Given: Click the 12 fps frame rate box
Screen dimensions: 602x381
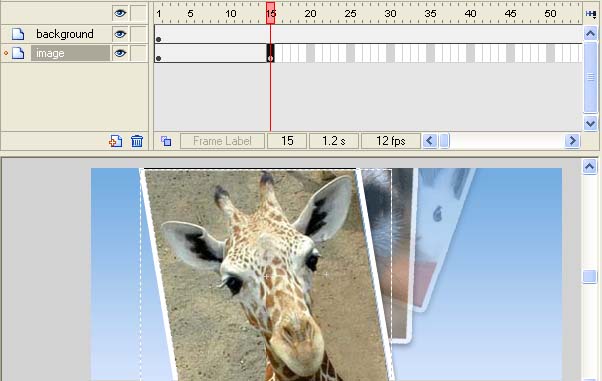Looking at the screenshot, I should [x=391, y=141].
